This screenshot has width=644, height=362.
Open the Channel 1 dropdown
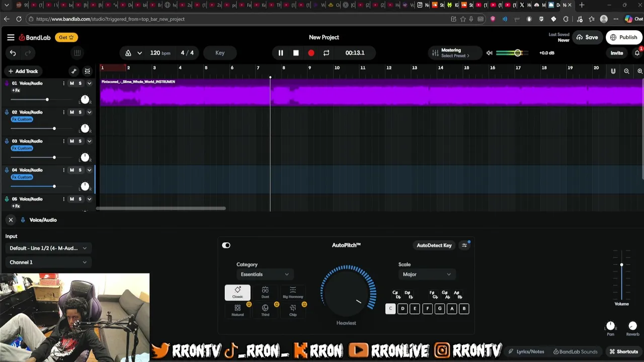point(48,262)
